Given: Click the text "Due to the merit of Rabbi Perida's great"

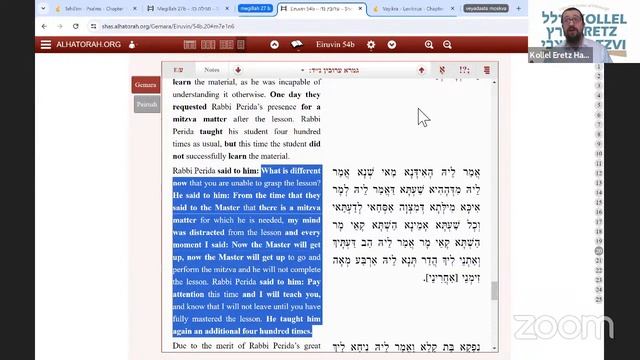Looking at the screenshot, I should [x=246, y=346].
